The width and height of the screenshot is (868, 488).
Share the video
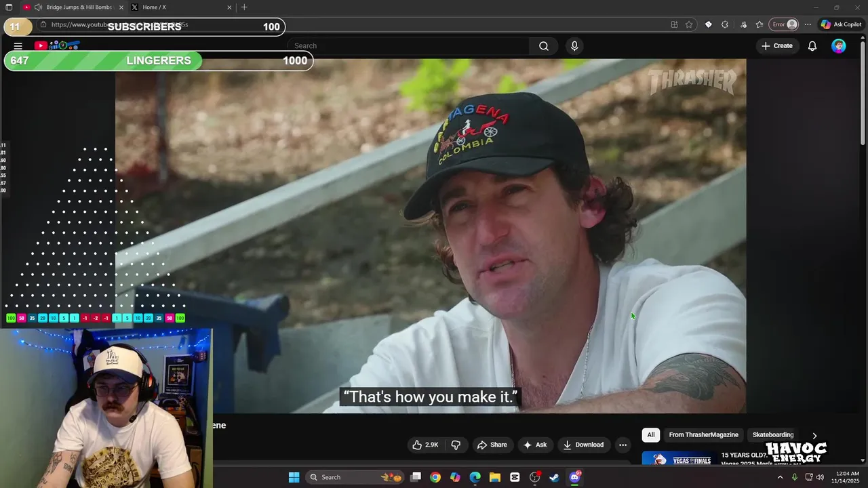pyautogui.click(x=492, y=445)
